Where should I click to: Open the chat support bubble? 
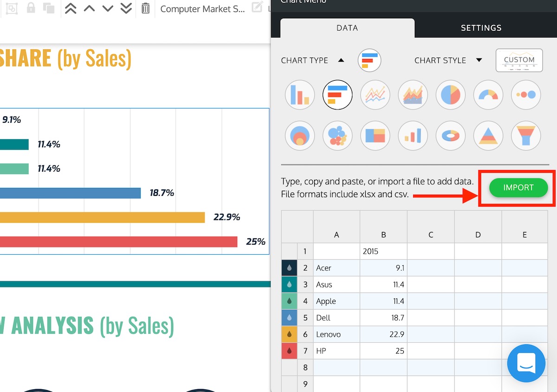click(526, 363)
